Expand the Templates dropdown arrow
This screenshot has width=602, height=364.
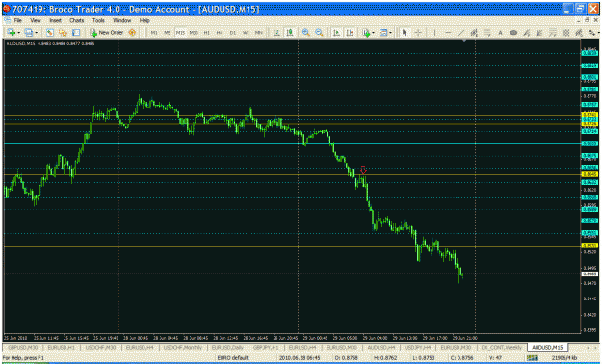pos(390,33)
